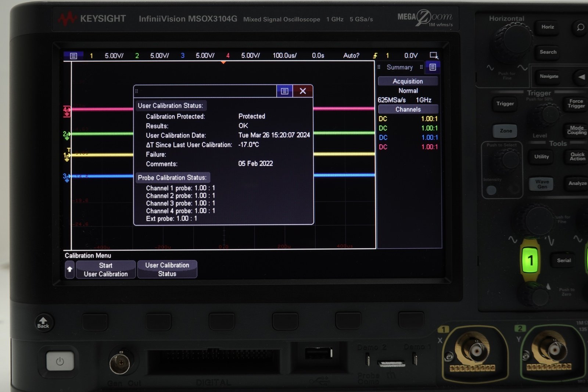588x392 pixels.
Task: Click the Channel 3 probe: 1.00 : 1 line
Action: pos(180,204)
